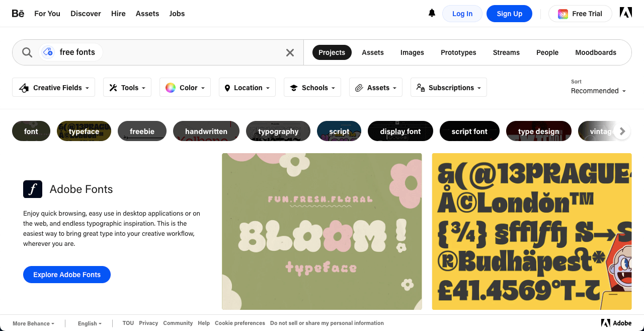Open the Sort Recommended dropdown

tap(598, 91)
